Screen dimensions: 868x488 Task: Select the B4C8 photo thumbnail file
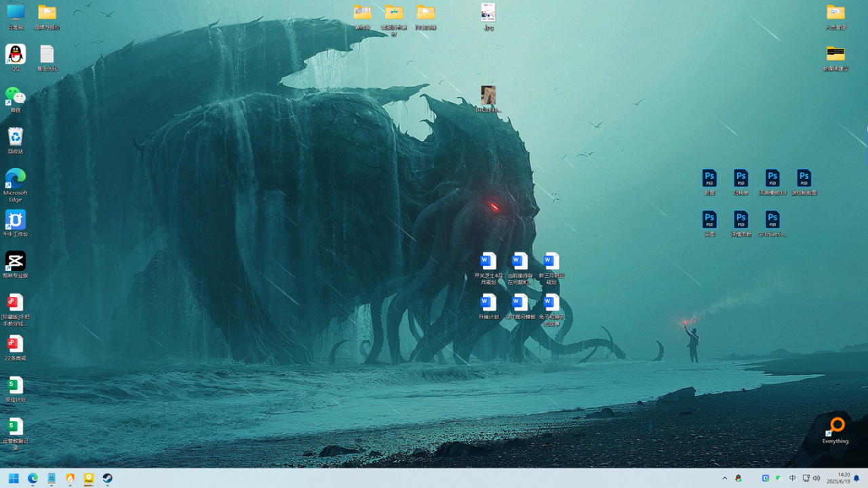pos(488,99)
